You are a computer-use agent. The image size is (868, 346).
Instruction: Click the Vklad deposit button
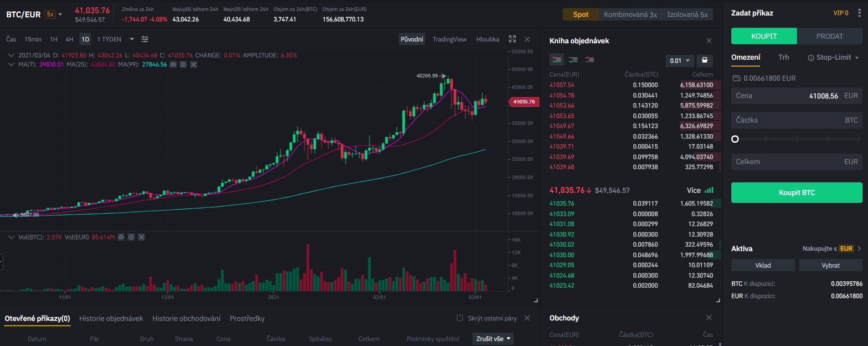tap(763, 265)
